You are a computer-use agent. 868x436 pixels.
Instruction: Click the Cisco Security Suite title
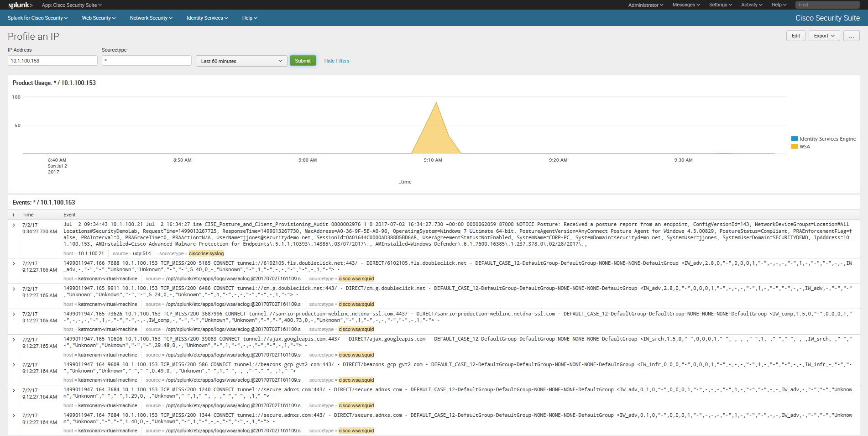827,18
